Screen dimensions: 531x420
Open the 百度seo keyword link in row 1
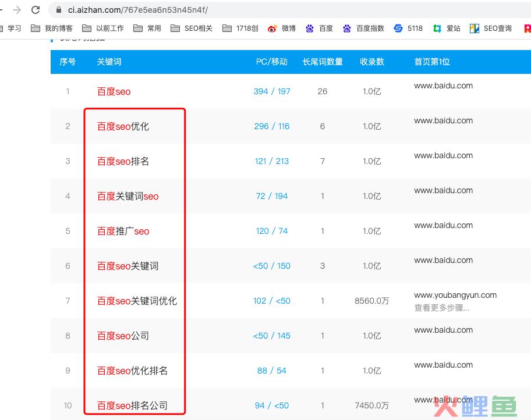(x=114, y=91)
